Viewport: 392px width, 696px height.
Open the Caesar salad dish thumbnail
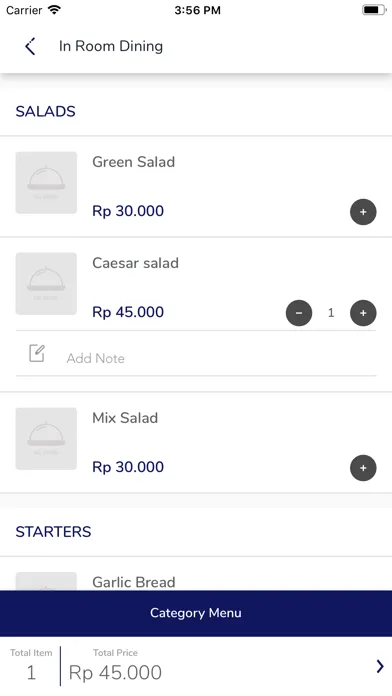(x=46, y=284)
